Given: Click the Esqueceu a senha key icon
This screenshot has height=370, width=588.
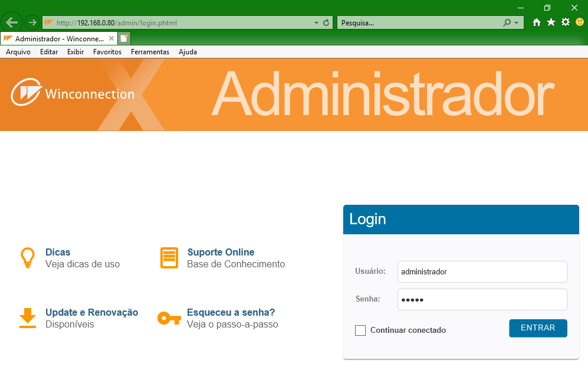Looking at the screenshot, I should click(169, 318).
